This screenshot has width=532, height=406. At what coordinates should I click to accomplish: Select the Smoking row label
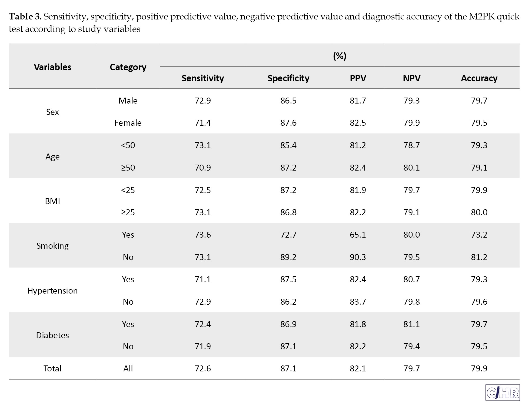pyautogui.click(x=52, y=246)
